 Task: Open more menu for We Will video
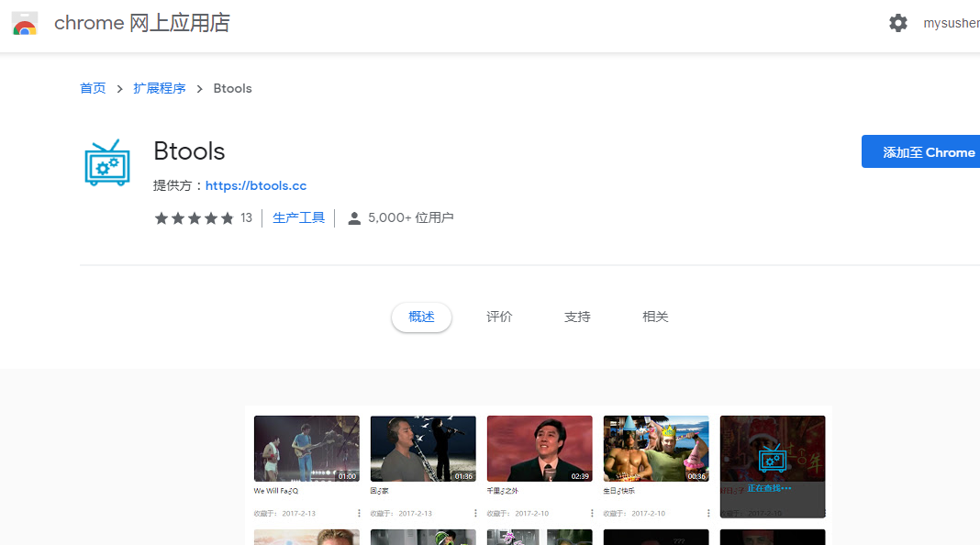[x=359, y=513]
